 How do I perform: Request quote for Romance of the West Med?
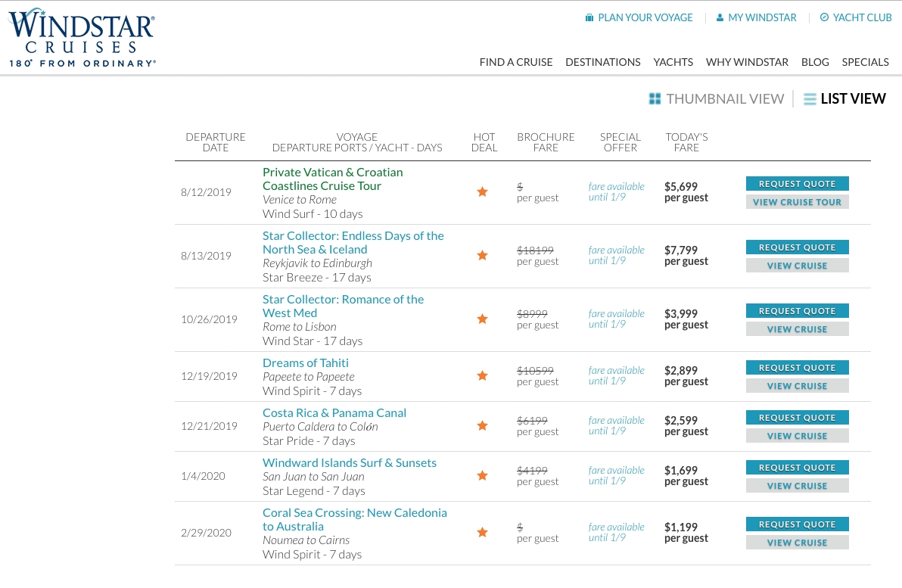point(798,311)
